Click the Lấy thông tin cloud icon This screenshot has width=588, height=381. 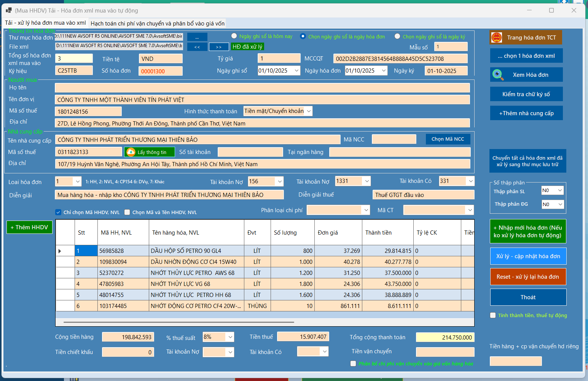[131, 152]
